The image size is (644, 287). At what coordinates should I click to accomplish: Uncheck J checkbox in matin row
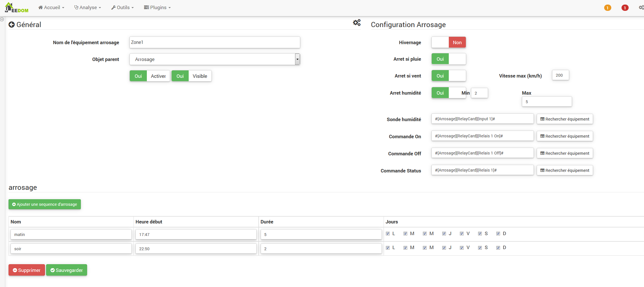pos(444,234)
